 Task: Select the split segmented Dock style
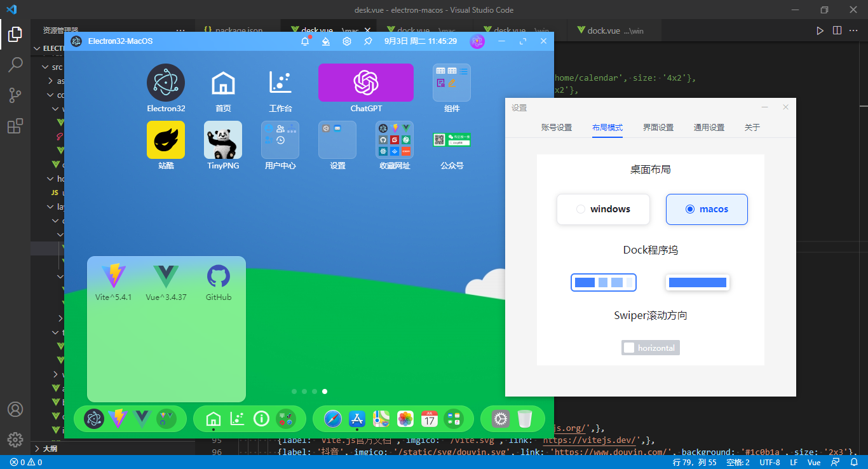[x=603, y=282]
